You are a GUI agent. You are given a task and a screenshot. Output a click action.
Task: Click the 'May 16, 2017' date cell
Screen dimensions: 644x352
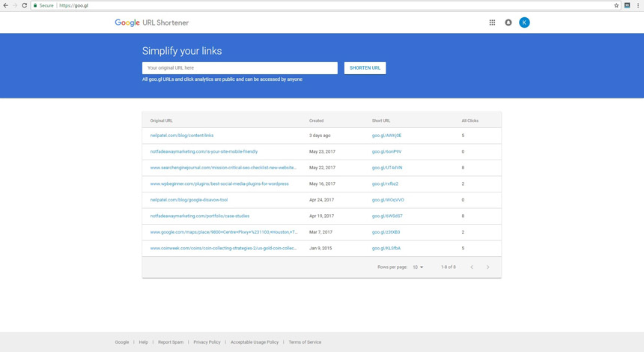(322, 184)
